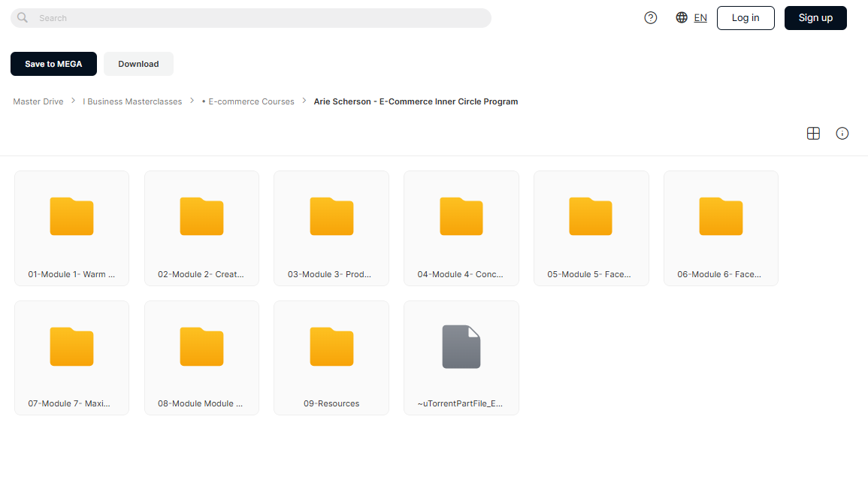The width and height of the screenshot is (868, 480).
Task: Click Arie Scherson Inner Circle Program breadcrumb
Action: (x=416, y=101)
